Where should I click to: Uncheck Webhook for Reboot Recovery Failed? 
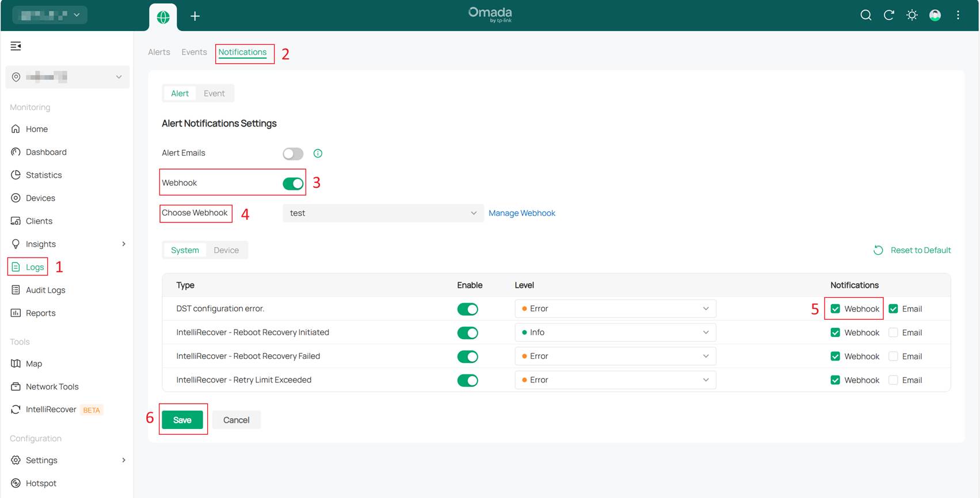point(836,357)
